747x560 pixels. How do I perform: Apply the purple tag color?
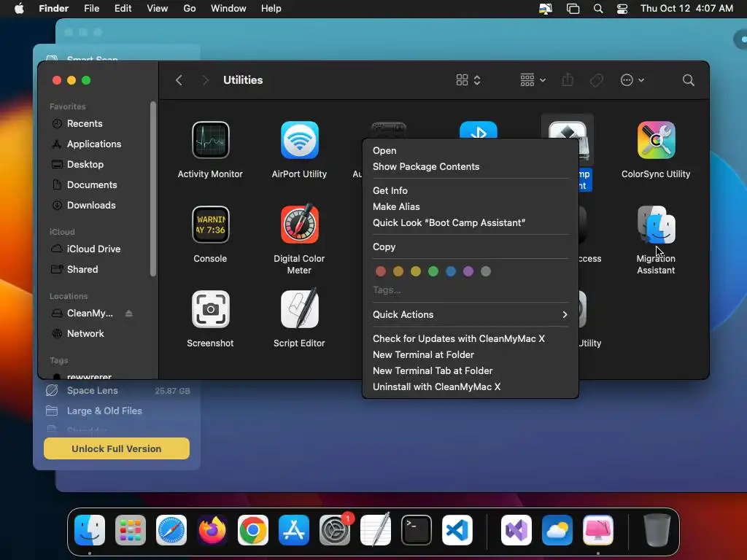[468, 271]
